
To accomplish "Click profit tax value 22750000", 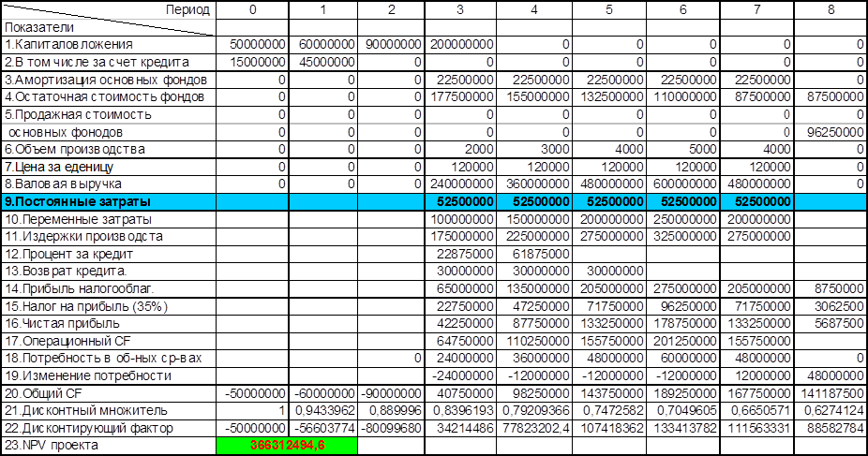I will (464, 306).
